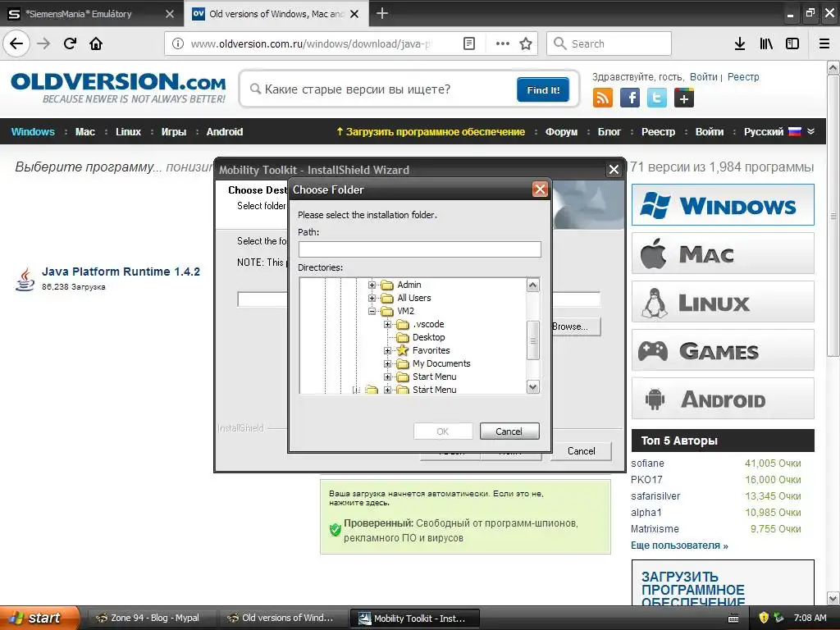Click the Java coffee cup icon
The width and height of the screenshot is (840, 630).
tap(25, 279)
